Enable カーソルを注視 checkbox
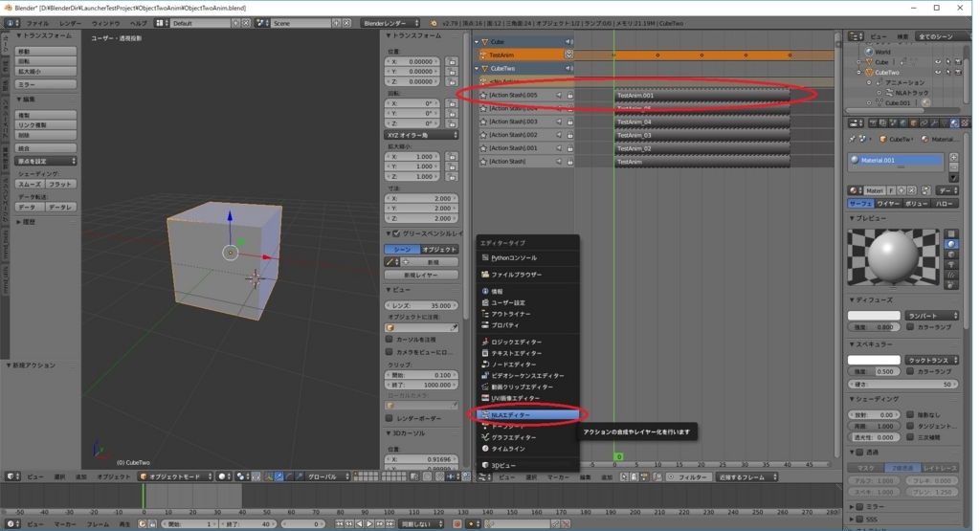The width and height of the screenshot is (980, 531). point(390,340)
